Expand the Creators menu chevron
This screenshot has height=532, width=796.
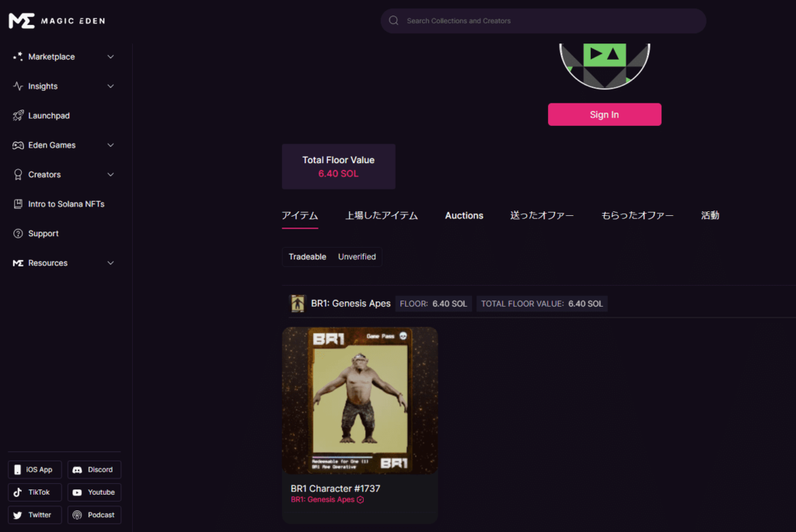pyautogui.click(x=110, y=175)
